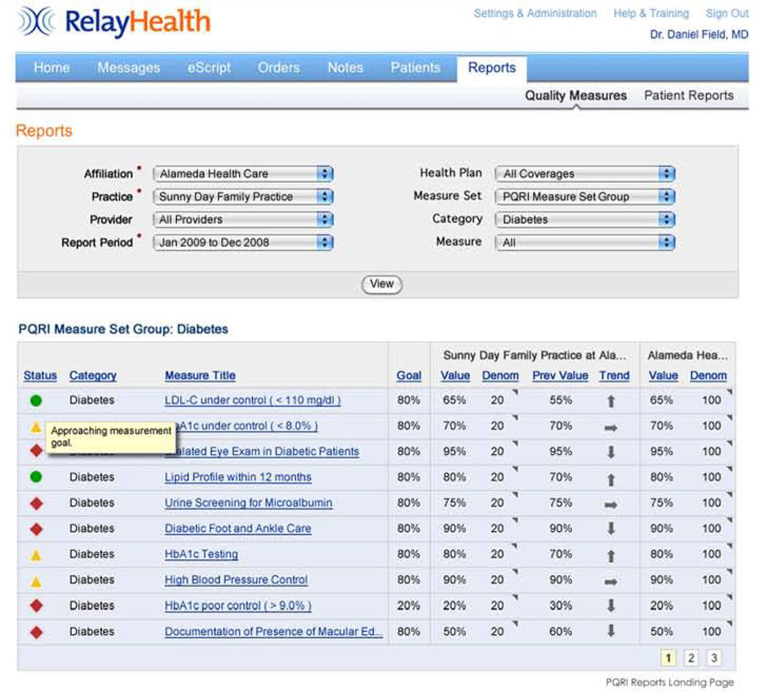Click down trend arrow in Dilated Eye Exam row
758x700 pixels.
coord(611,452)
